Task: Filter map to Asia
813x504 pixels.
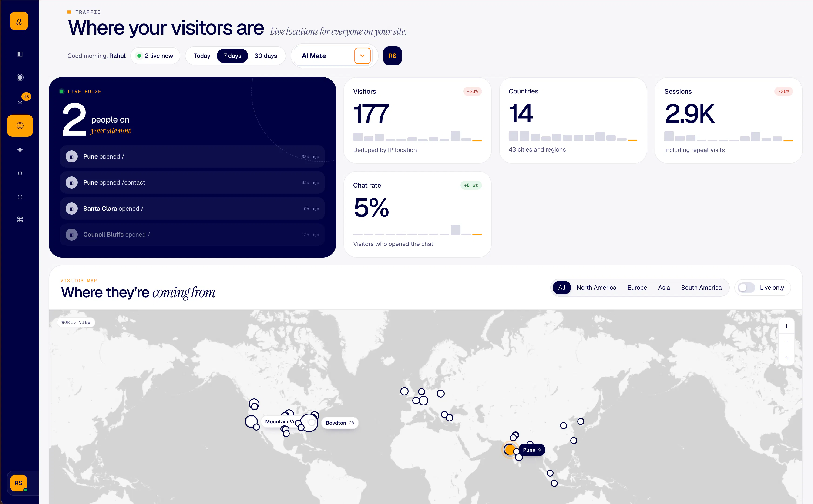Action: (664, 288)
